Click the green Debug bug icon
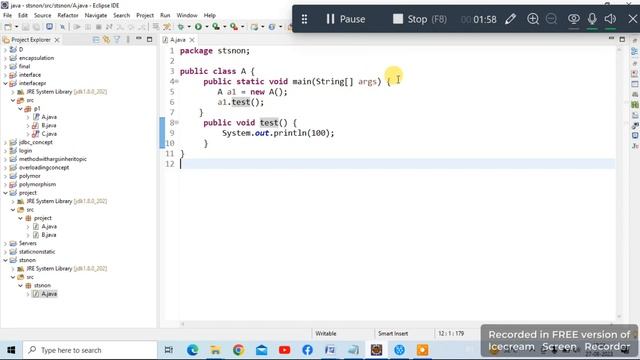Image resolution: width=640 pixels, height=360 pixels. coord(181,27)
